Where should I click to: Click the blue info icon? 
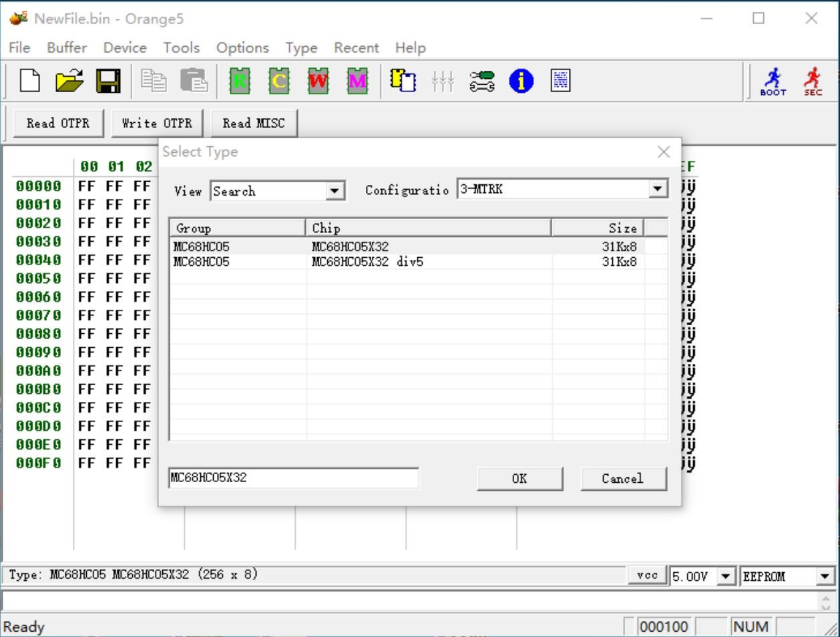pos(521,81)
